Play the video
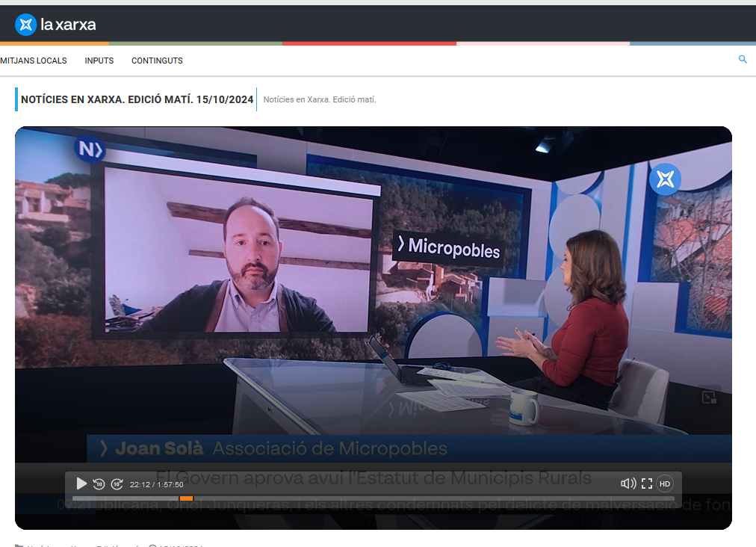This screenshot has width=756, height=547. click(81, 483)
